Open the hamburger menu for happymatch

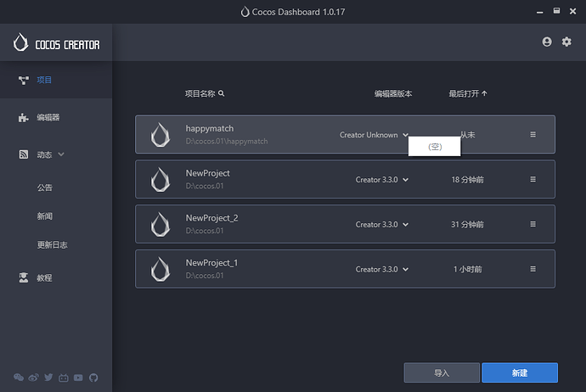point(533,134)
